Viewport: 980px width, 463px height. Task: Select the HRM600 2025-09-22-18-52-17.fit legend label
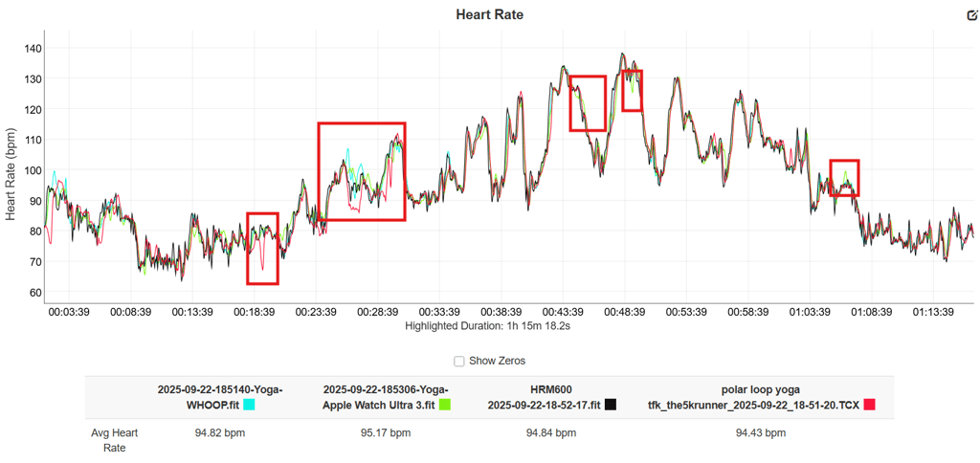tap(545, 397)
